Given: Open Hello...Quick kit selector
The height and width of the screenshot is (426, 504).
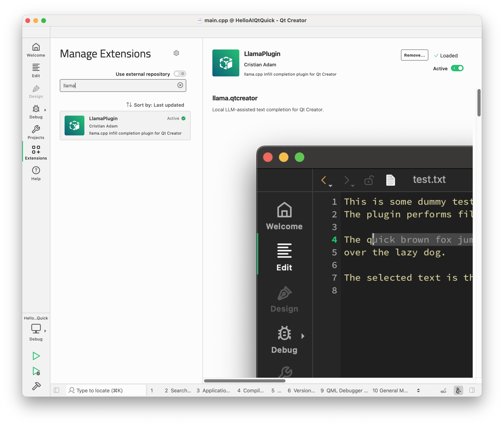Looking at the screenshot, I should coord(36,329).
